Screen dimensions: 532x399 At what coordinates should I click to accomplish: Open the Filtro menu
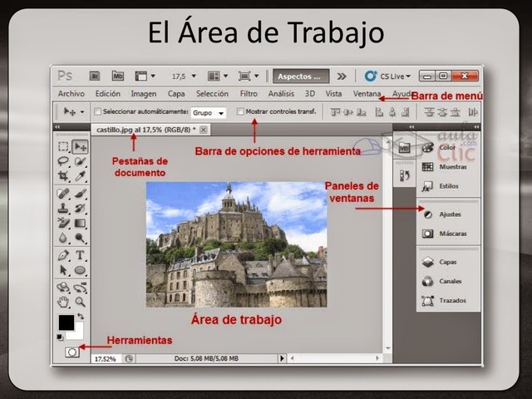249,93
